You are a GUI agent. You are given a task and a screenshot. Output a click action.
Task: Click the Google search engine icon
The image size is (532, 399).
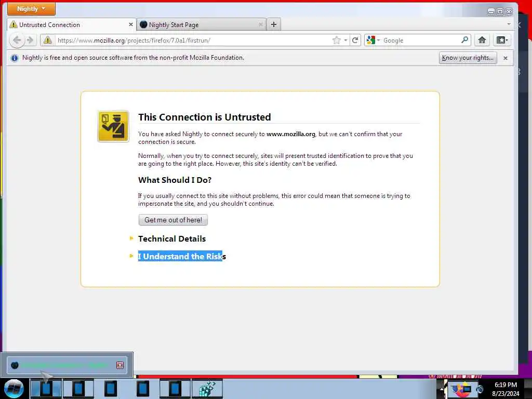click(x=371, y=40)
